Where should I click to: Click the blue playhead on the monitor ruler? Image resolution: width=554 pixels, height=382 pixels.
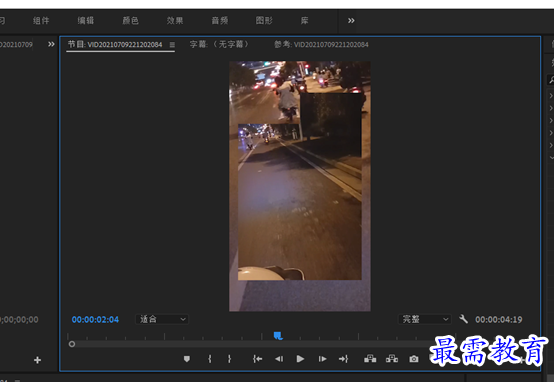[278, 335]
